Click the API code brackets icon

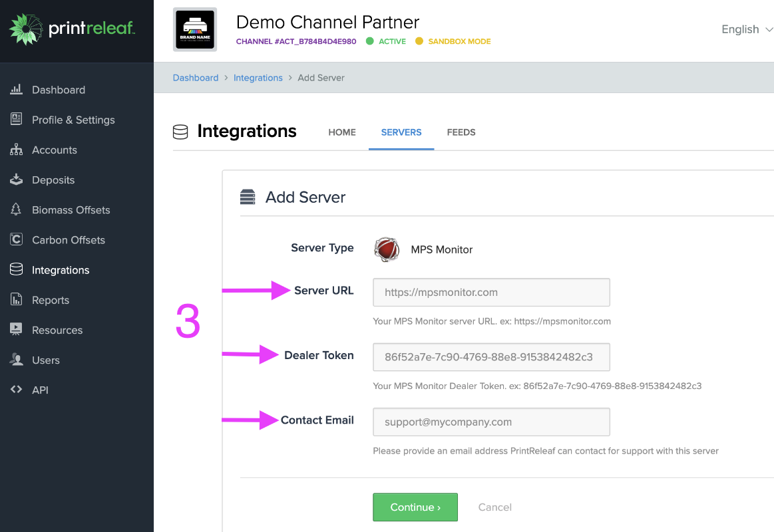click(17, 390)
